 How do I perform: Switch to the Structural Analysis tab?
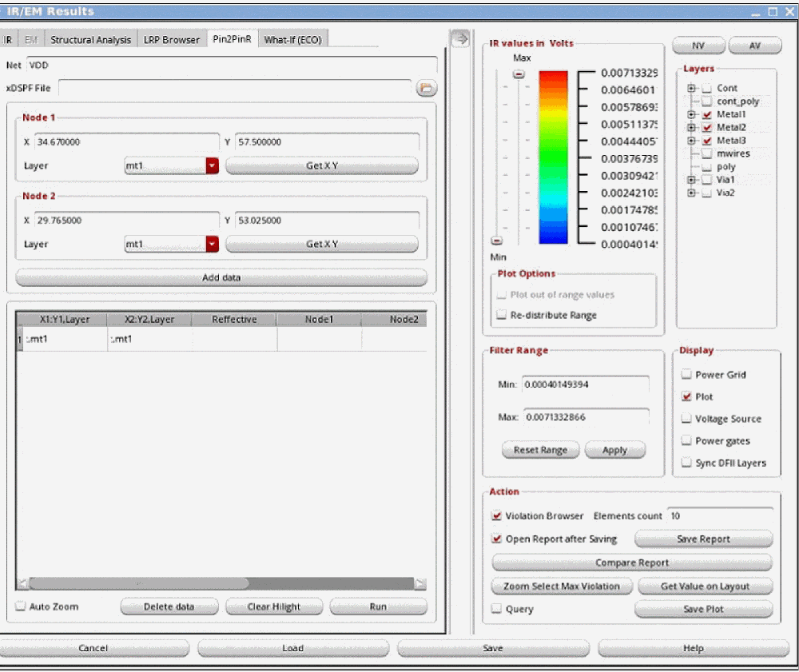(90, 39)
